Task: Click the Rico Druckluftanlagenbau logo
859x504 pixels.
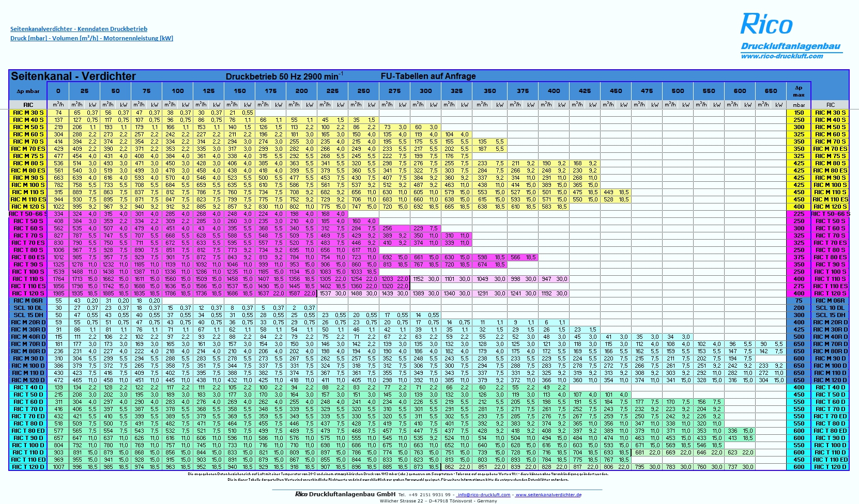Action: 791,32
